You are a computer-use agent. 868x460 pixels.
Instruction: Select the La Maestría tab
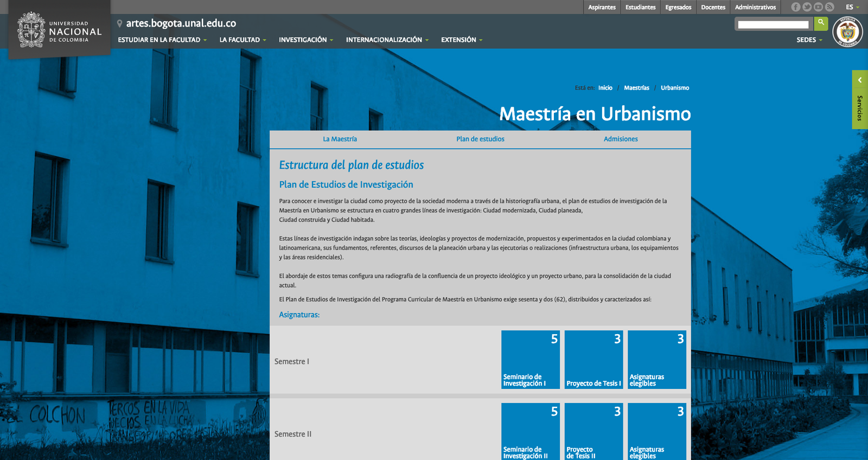coord(340,139)
